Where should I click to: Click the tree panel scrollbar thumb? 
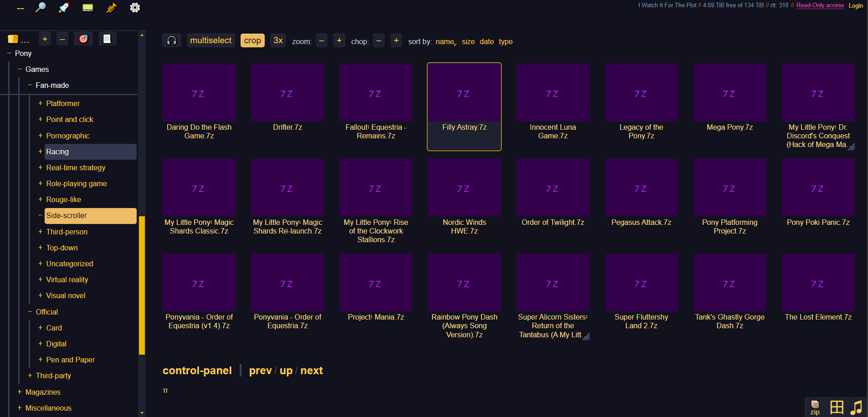pyautogui.click(x=142, y=285)
